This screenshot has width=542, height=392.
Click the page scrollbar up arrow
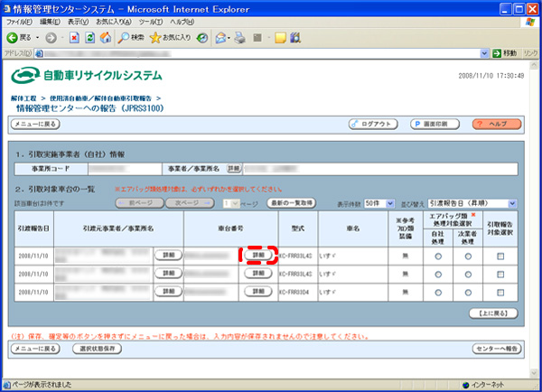click(x=534, y=65)
